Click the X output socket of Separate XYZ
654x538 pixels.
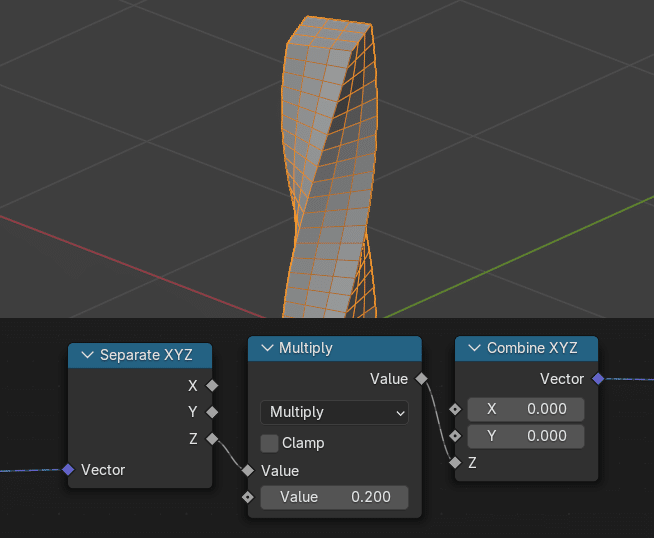tap(212, 385)
